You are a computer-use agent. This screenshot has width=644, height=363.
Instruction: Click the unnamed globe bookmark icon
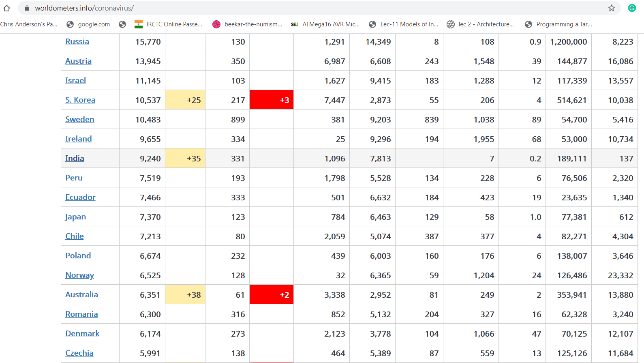click(122, 24)
